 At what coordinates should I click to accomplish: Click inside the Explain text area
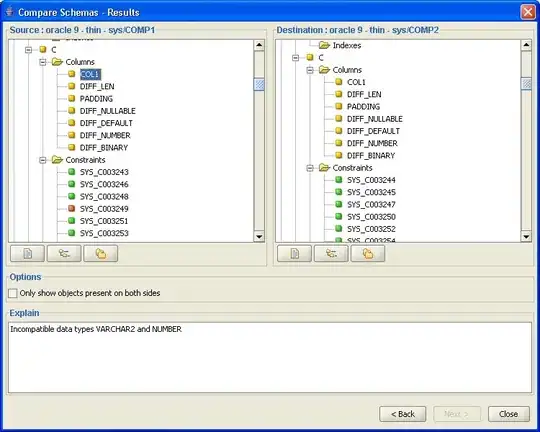coord(270,357)
